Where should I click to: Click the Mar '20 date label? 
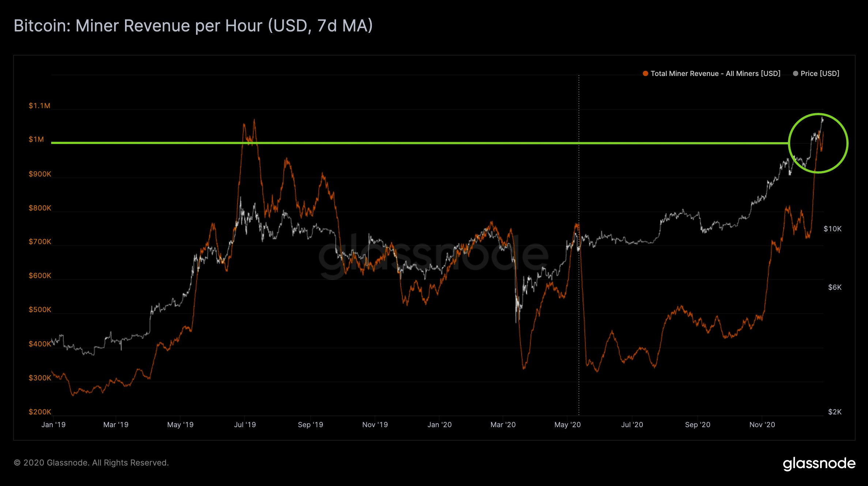click(x=503, y=425)
